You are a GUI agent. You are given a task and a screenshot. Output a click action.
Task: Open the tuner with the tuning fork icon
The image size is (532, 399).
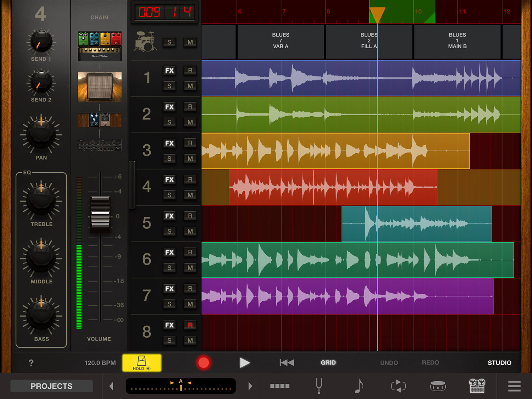coord(319,386)
